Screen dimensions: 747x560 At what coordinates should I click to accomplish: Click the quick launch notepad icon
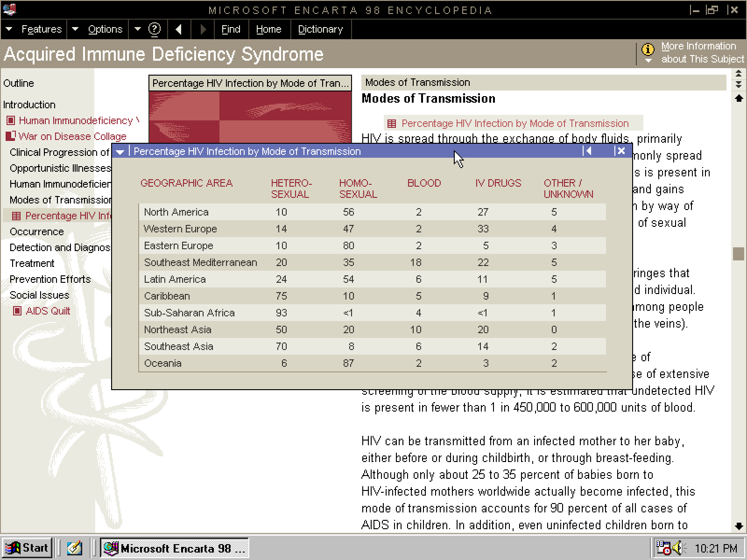pos(74,548)
